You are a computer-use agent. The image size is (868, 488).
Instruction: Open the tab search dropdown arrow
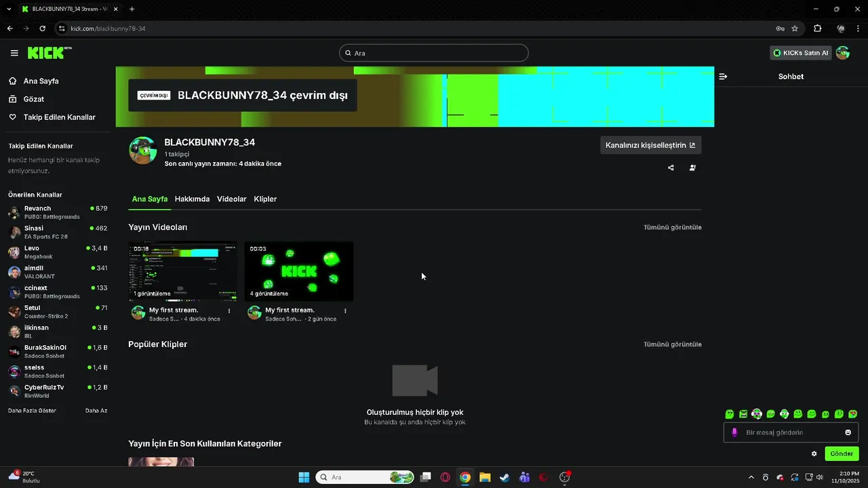pyautogui.click(x=9, y=9)
